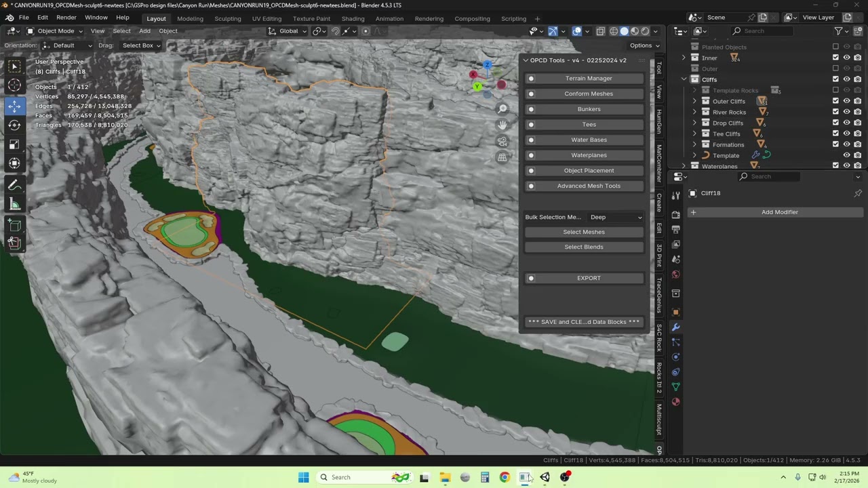Choose the Annotate pencil tool
Viewport: 868px width, 488px height.
(x=14, y=185)
